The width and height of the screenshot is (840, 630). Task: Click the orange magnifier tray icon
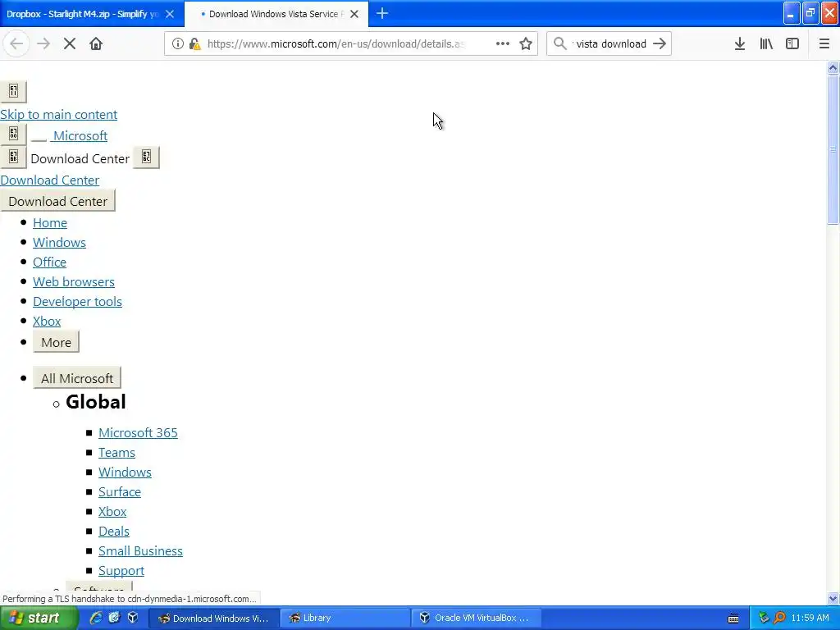click(x=779, y=619)
